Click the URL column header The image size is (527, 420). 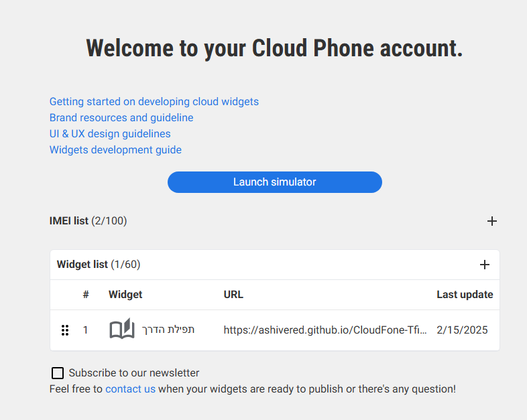[233, 295]
